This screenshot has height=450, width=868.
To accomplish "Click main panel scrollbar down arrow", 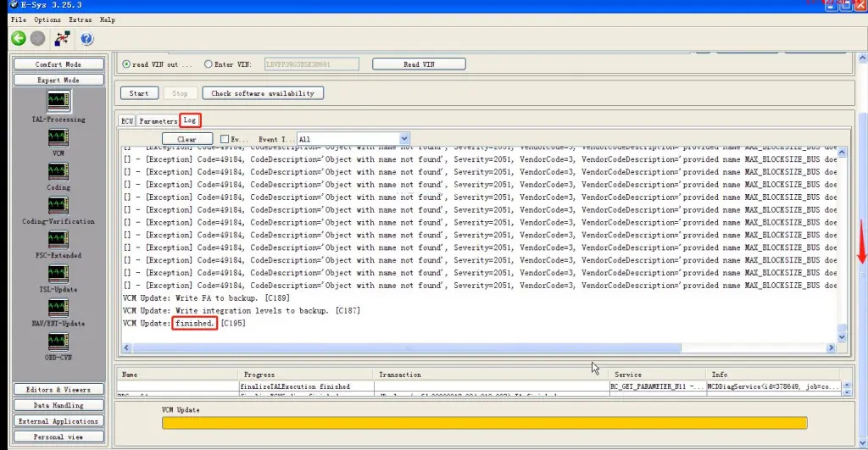I will coord(862,443).
